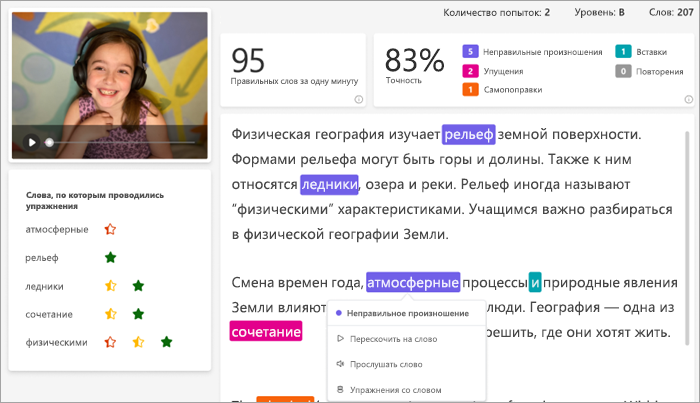This screenshot has width=700, height=403.
Task: Click red outline star next to "атмосферные"
Action: pos(110,229)
